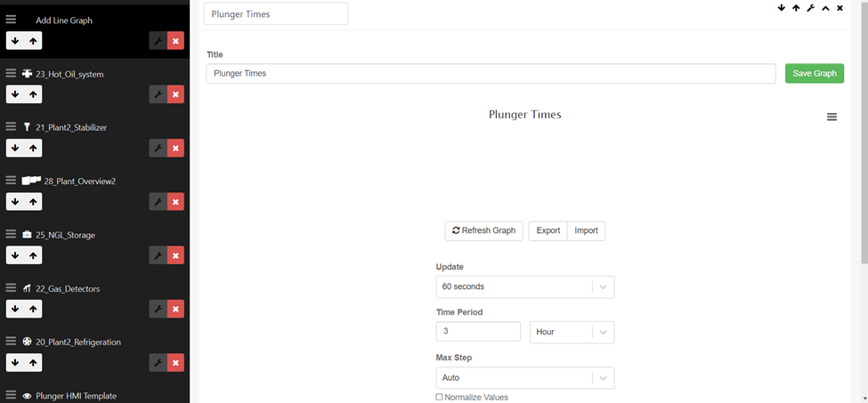
Task: Open the Add Line Graph sidebar entry
Action: click(64, 20)
